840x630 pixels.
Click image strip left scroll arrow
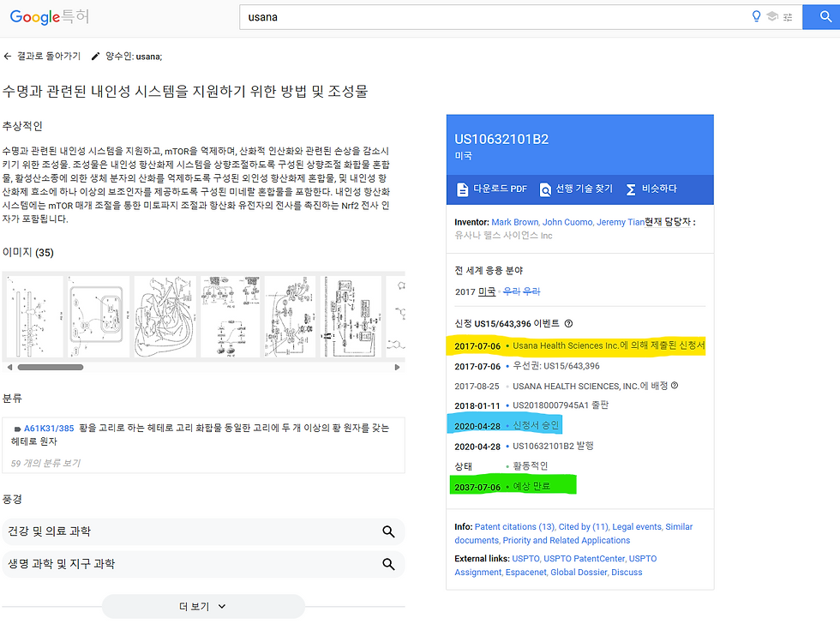coord(9,368)
